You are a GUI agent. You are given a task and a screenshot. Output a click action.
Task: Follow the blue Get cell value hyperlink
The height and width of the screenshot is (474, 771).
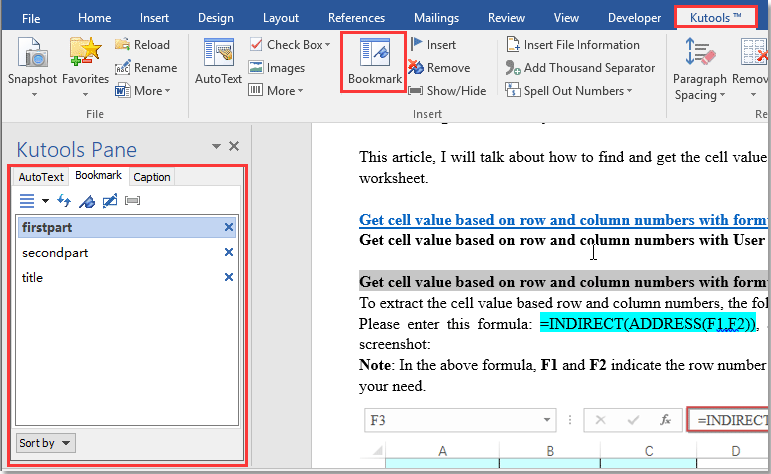click(563, 220)
